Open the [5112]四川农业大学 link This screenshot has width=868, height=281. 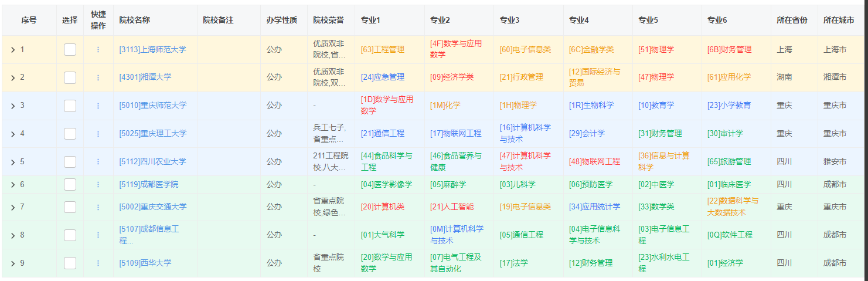(152, 162)
